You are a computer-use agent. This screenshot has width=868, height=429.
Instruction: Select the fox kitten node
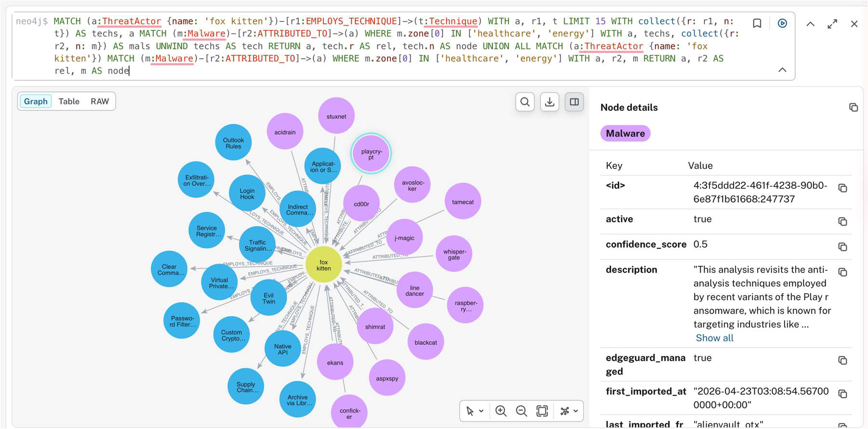(324, 265)
